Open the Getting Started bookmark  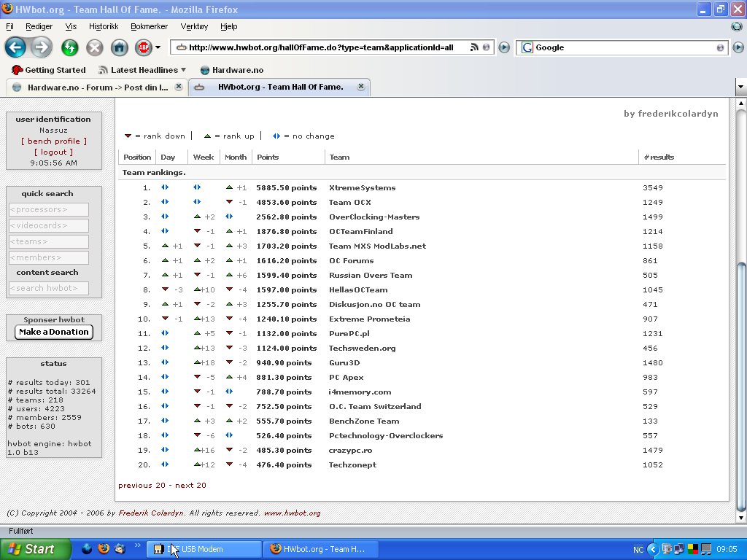click(49, 70)
